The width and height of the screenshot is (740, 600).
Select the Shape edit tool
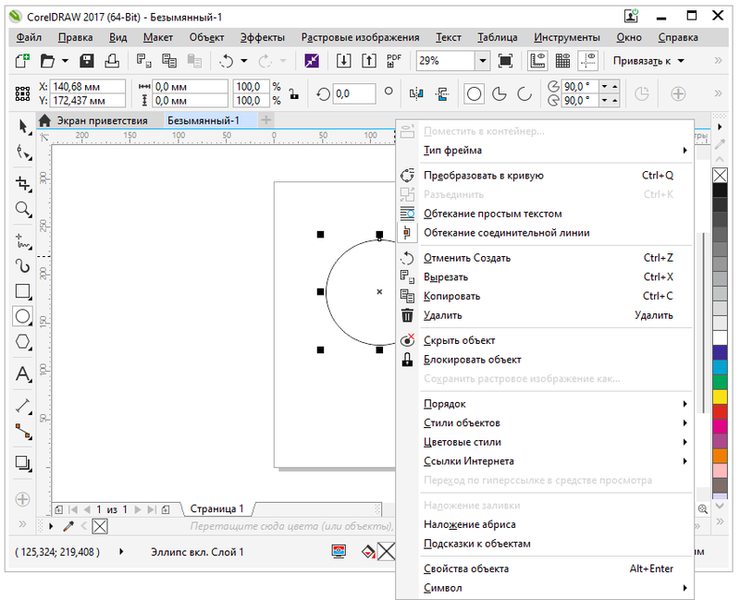tap(23, 153)
